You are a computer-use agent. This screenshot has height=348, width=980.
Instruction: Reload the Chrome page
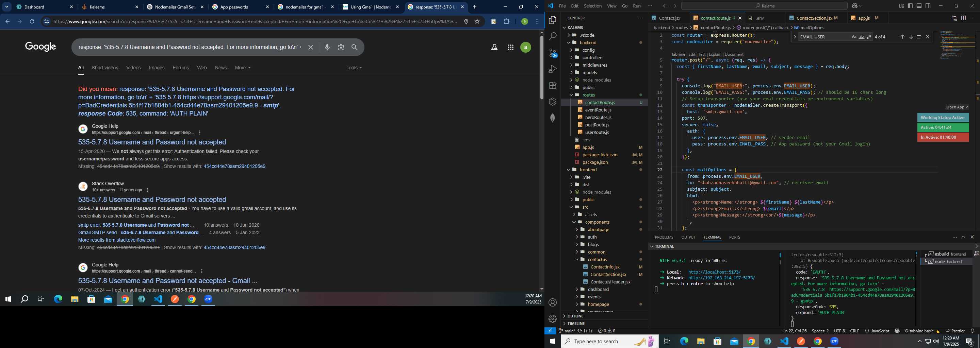(x=32, y=22)
